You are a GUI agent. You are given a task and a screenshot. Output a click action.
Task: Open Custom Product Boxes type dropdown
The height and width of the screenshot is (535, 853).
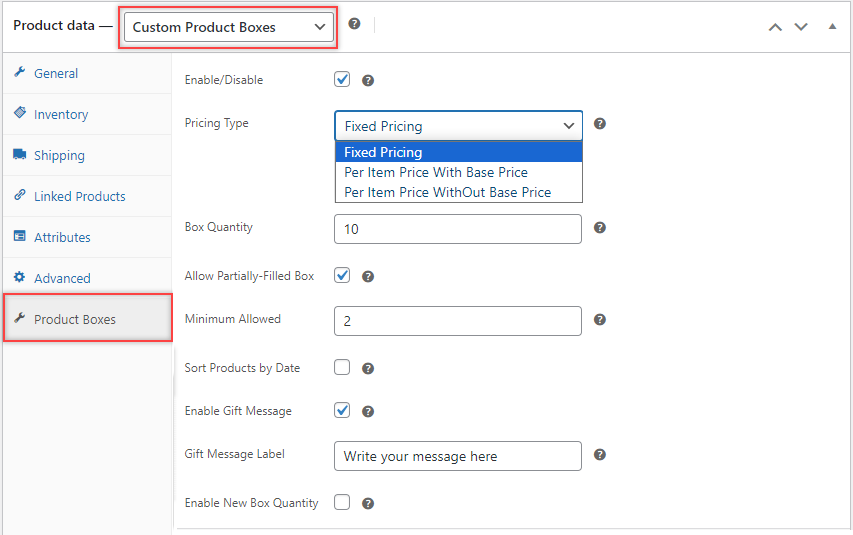point(228,27)
